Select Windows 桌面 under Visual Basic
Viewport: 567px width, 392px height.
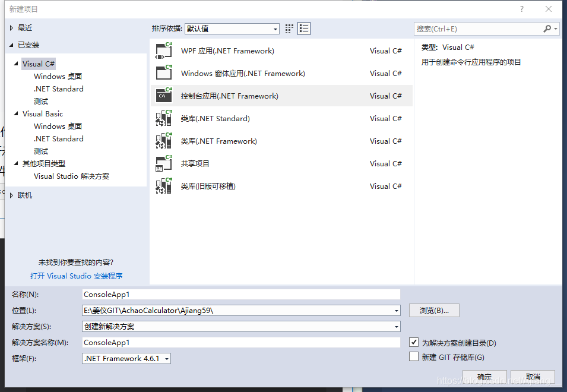coord(58,126)
